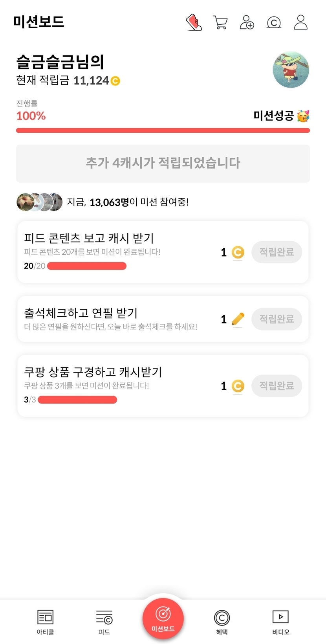326x644 pixels.
Task: Tap the 쿠팡 상품 구경하고 캐시받기 title
Action: [93, 372]
